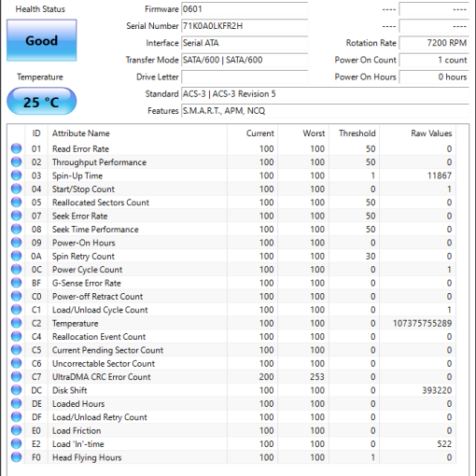The width and height of the screenshot is (476, 476).
Task: Click the status icon beside Disk Shift
Action: coord(16,390)
